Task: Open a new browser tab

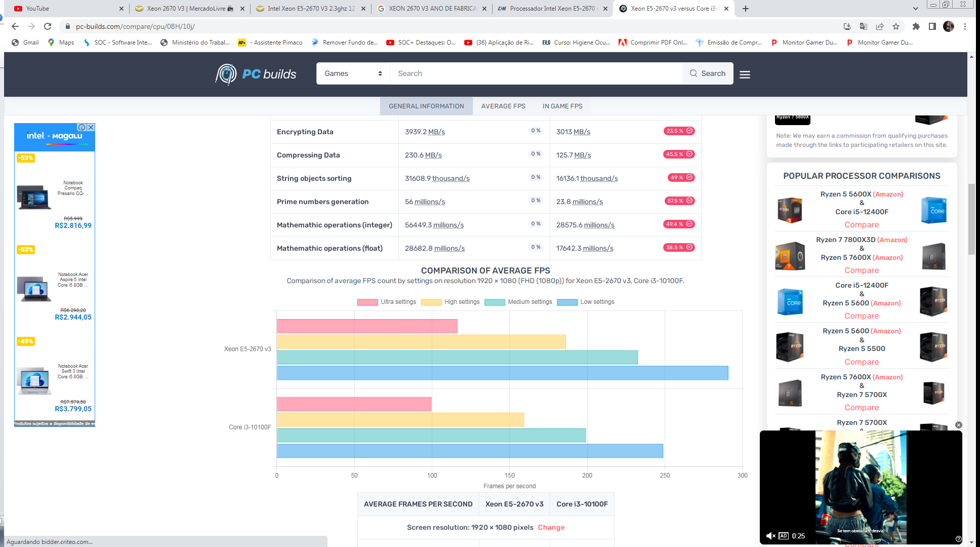Action: tap(746, 9)
